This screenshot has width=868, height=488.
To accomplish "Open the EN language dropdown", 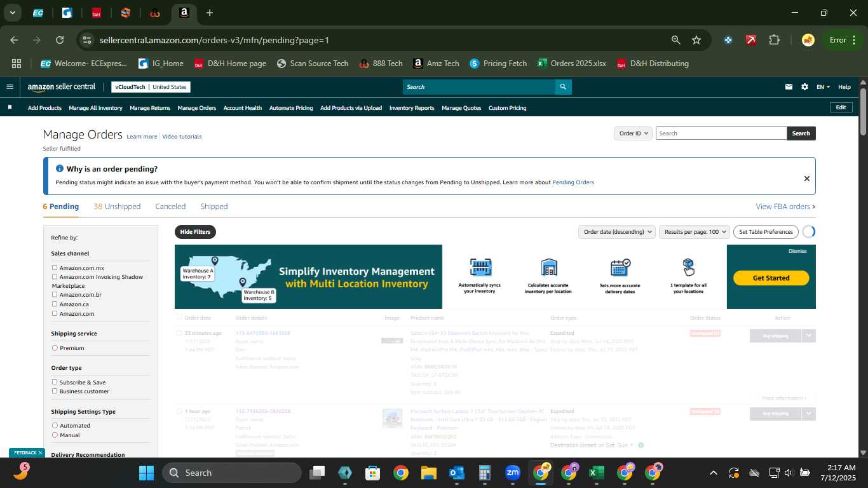I will pyautogui.click(x=823, y=87).
